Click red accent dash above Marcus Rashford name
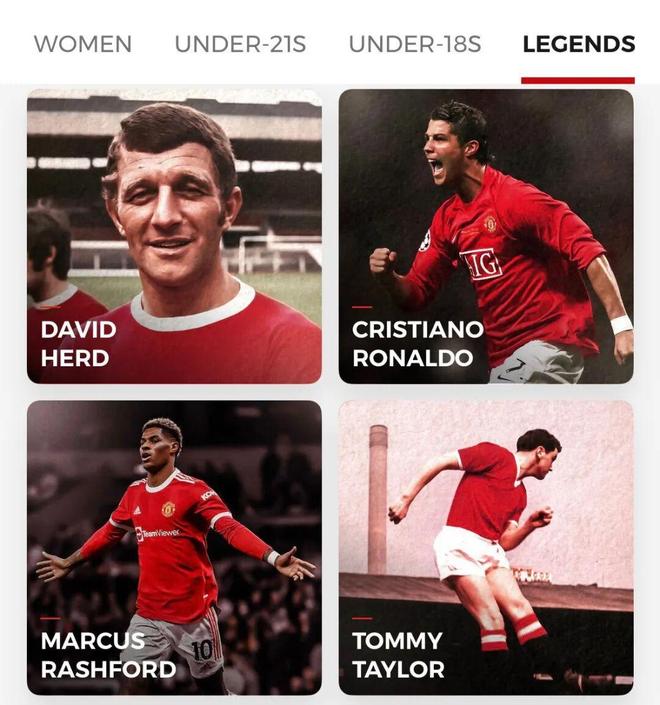Image resolution: width=660 pixels, height=705 pixels. coord(50,618)
